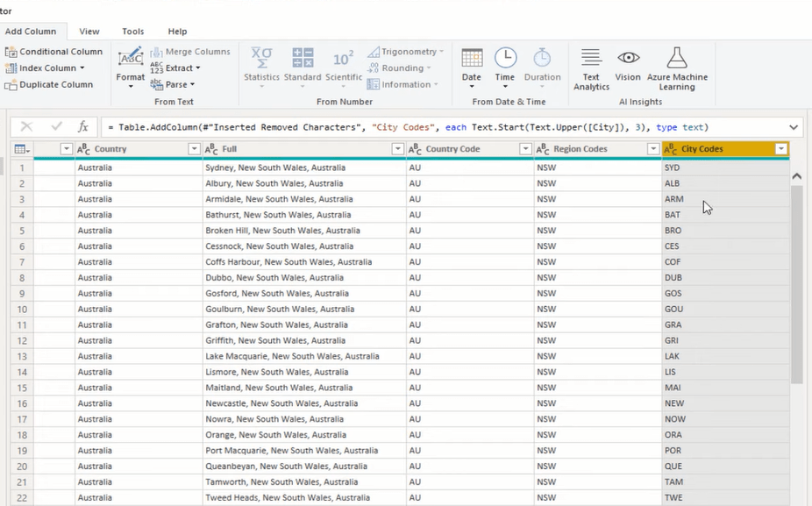Switch to the Add Column tab
The image size is (812, 506).
[31, 32]
